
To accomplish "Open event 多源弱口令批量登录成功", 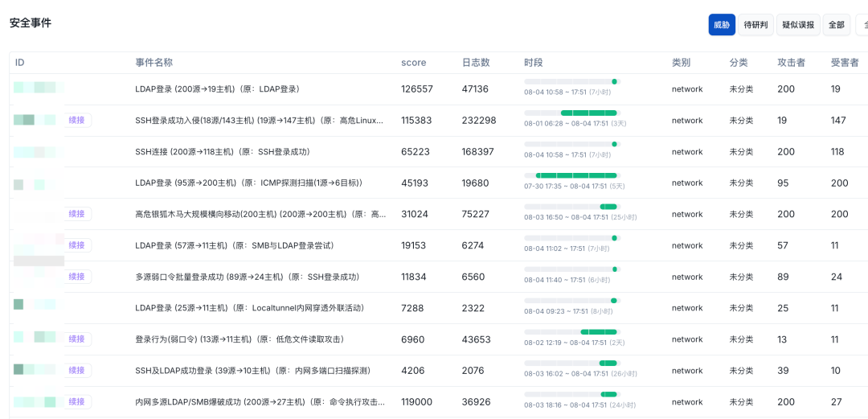I will pos(247,277).
